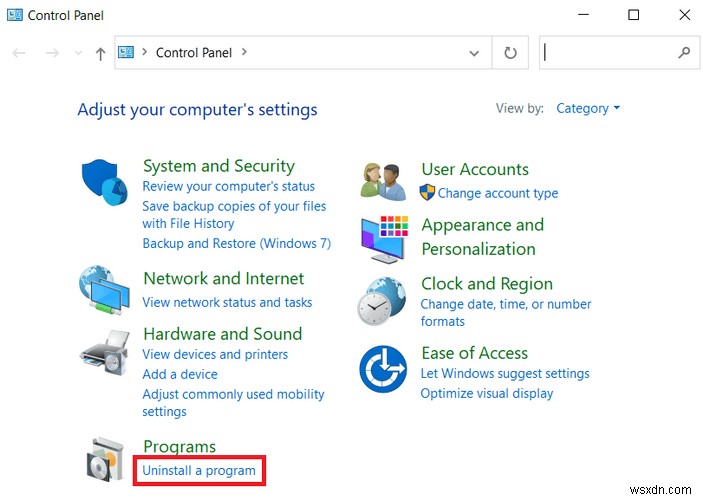This screenshot has height=500, width=703.
Task: Open the Programs disc box icon
Action: pos(106,459)
